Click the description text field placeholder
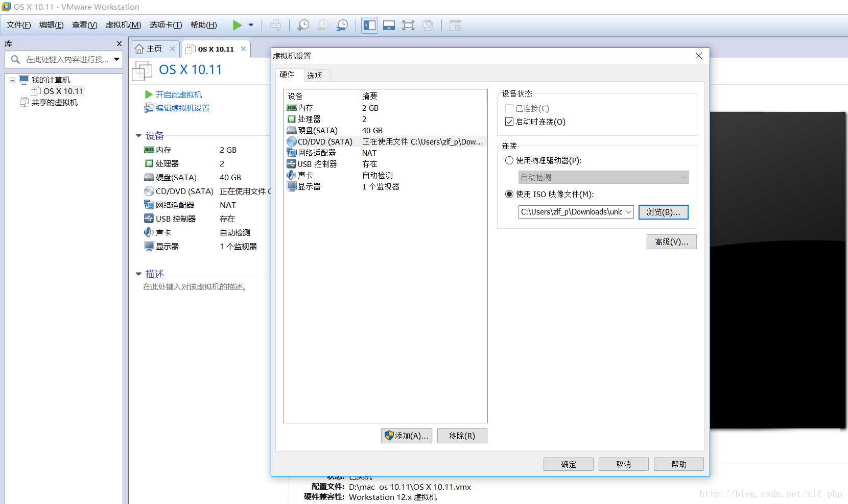Viewport: 848px width, 504px height. (x=196, y=287)
